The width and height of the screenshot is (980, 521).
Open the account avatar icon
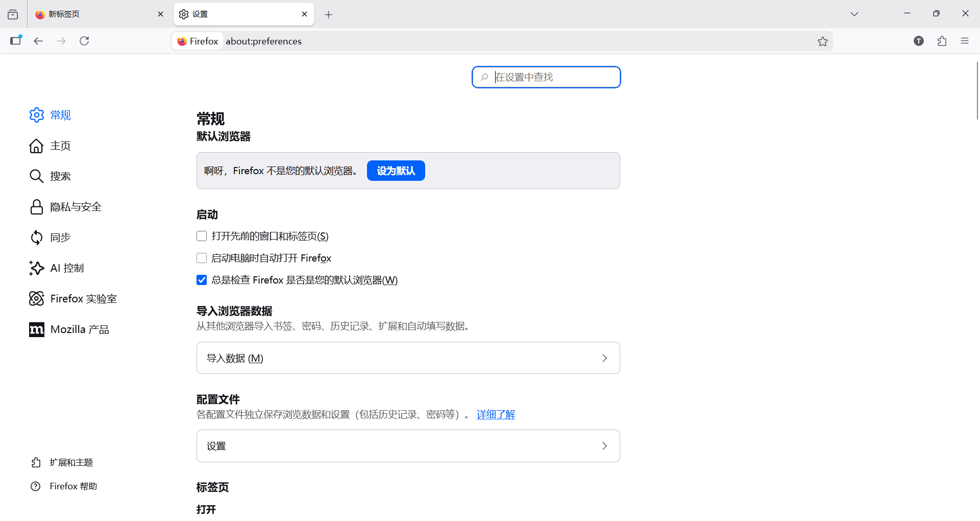tap(919, 41)
